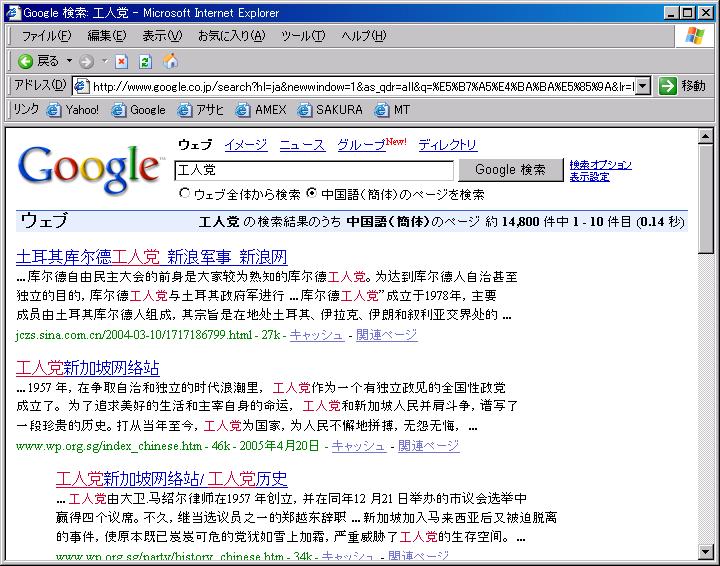The height and width of the screenshot is (566, 720).
Task: Click the Forward arrow button
Action: [x=86, y=61]
